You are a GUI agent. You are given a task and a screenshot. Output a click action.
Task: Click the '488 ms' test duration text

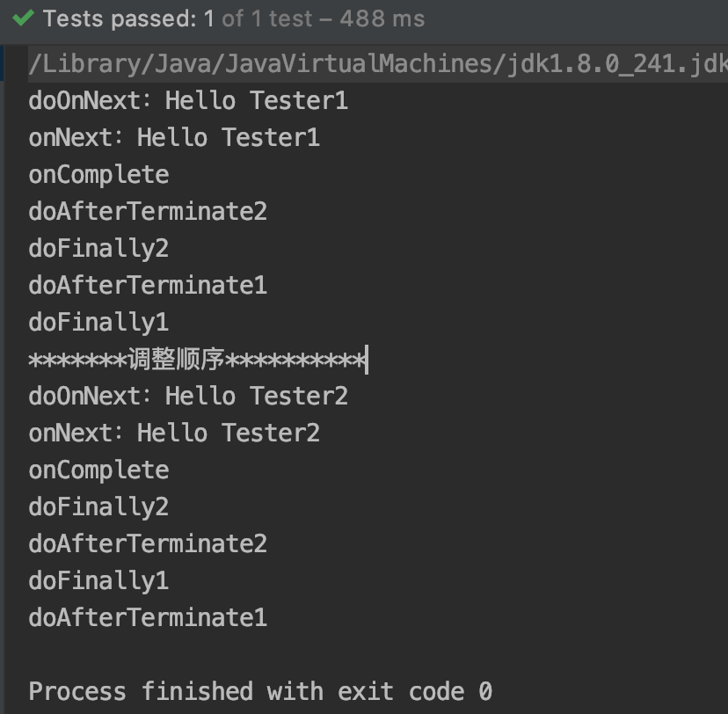(382, 19)
